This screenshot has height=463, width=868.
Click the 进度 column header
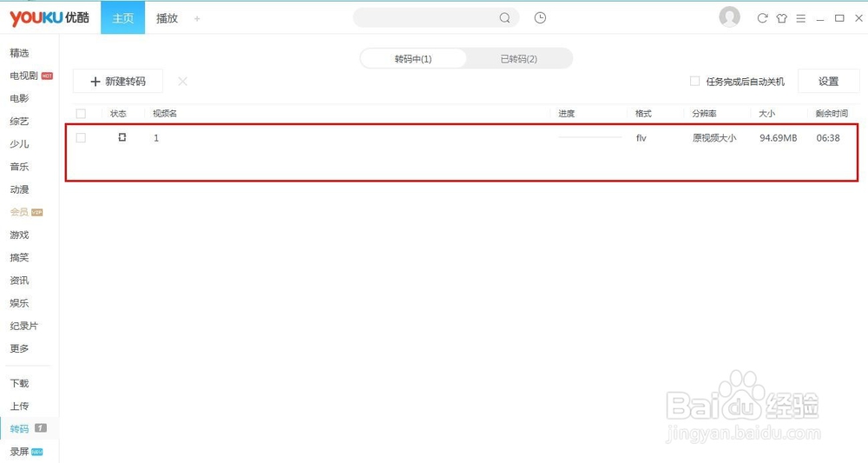[x=566, y=114]
